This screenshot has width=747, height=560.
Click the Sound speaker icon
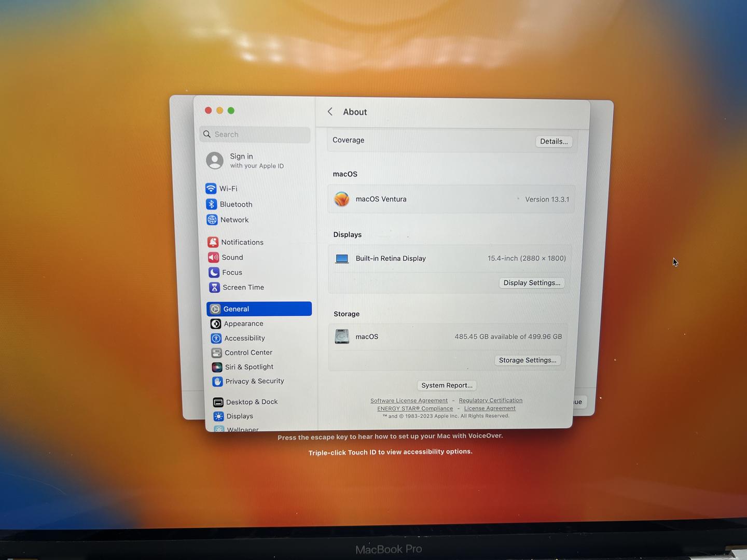pyautogui.click(x=213, y=257)
